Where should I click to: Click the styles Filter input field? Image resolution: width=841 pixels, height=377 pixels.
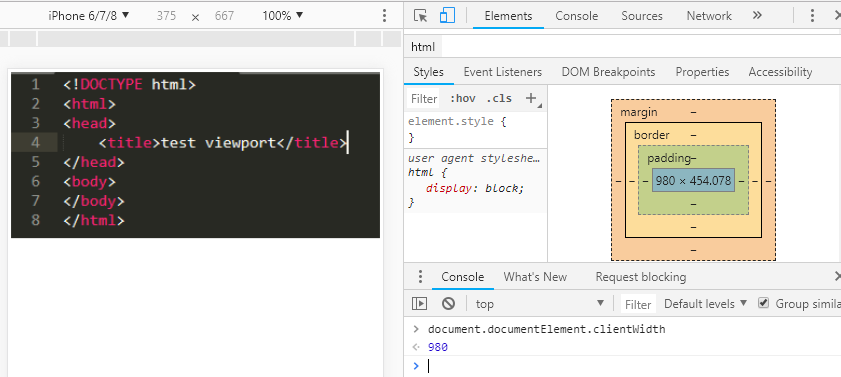(424, 99)
